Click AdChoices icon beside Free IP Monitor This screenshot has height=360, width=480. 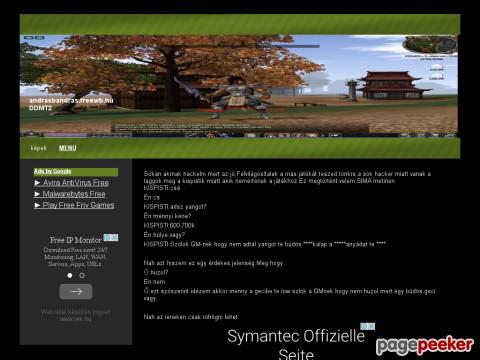point(111,237)
